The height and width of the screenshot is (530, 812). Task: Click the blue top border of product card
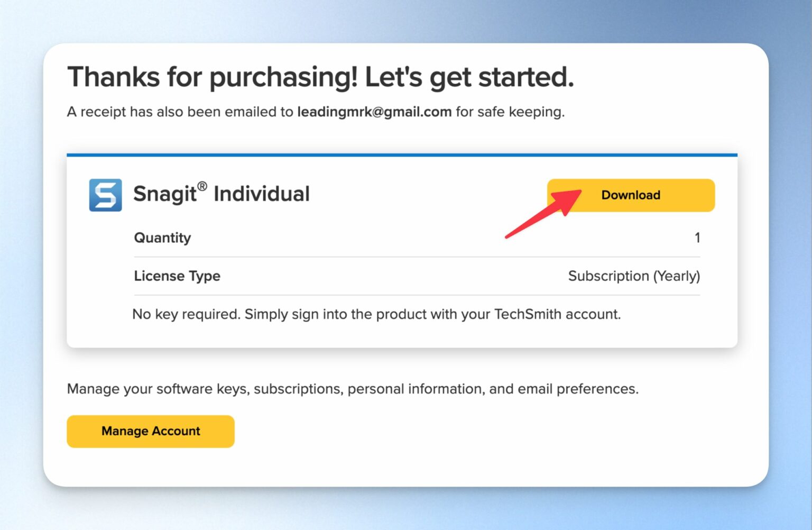402,155
